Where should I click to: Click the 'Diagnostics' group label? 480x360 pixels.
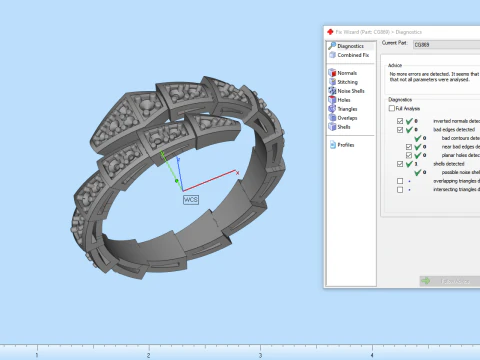(400, 100)
